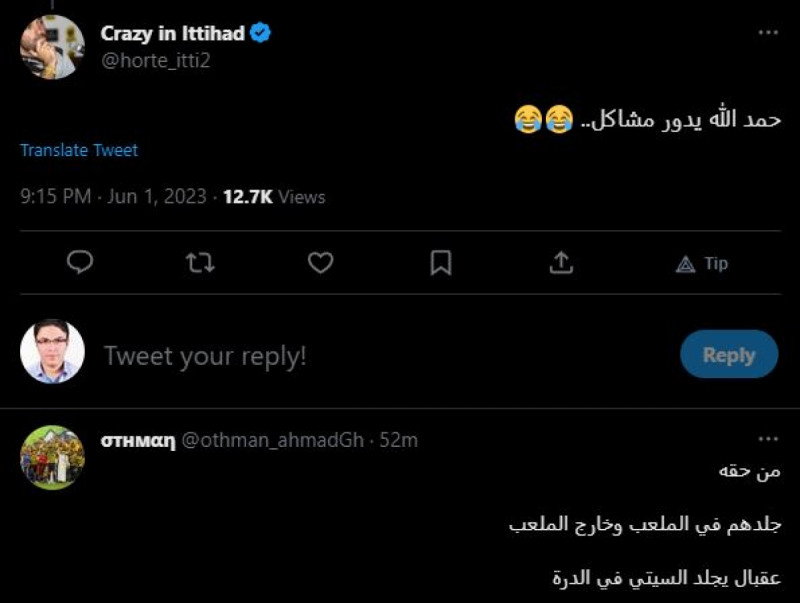Click the reply comment icon
This screenshot has width=800, height=603.
79,262
